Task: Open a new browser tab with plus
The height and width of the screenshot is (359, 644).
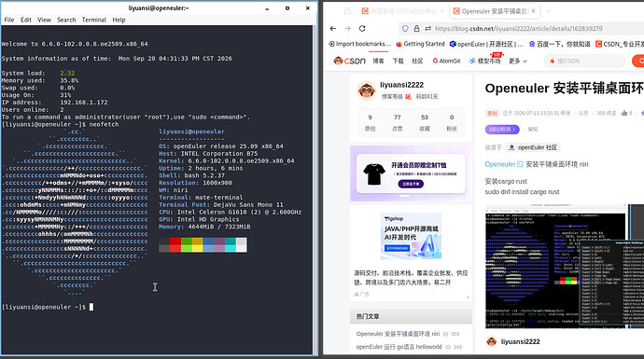Action: (549, 11)
